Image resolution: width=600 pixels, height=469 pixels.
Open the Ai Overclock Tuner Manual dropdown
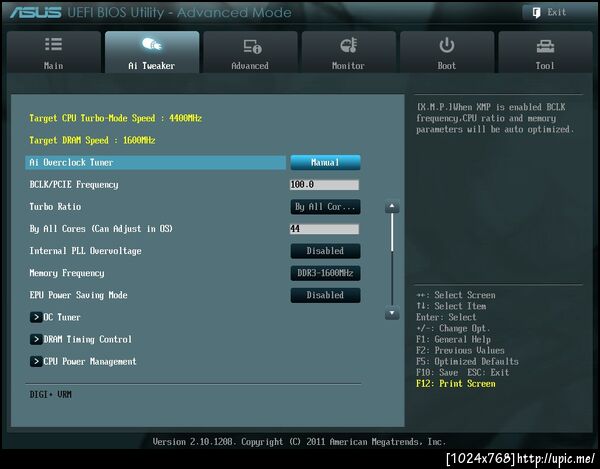(325, 163)
